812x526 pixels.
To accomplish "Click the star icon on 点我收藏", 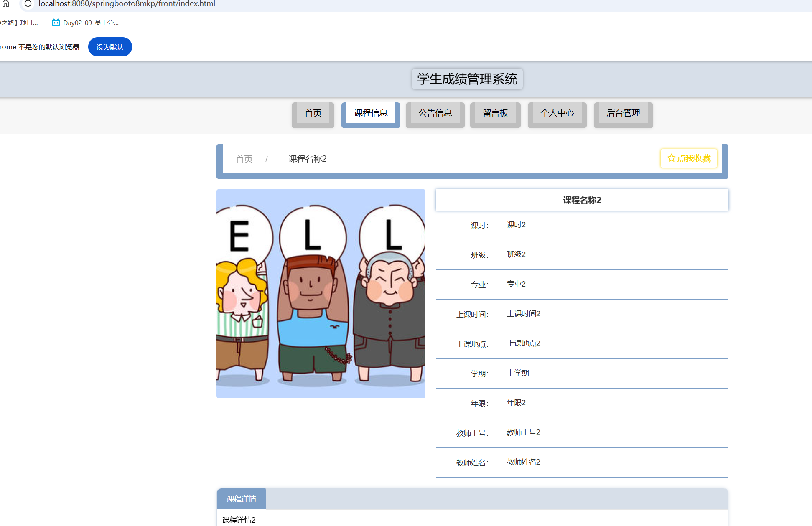I will point(671,158).
